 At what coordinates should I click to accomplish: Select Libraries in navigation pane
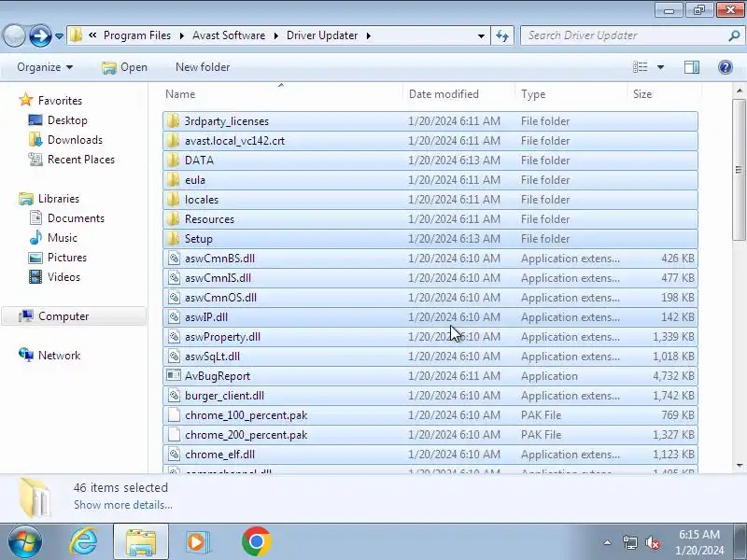(59, 199)
